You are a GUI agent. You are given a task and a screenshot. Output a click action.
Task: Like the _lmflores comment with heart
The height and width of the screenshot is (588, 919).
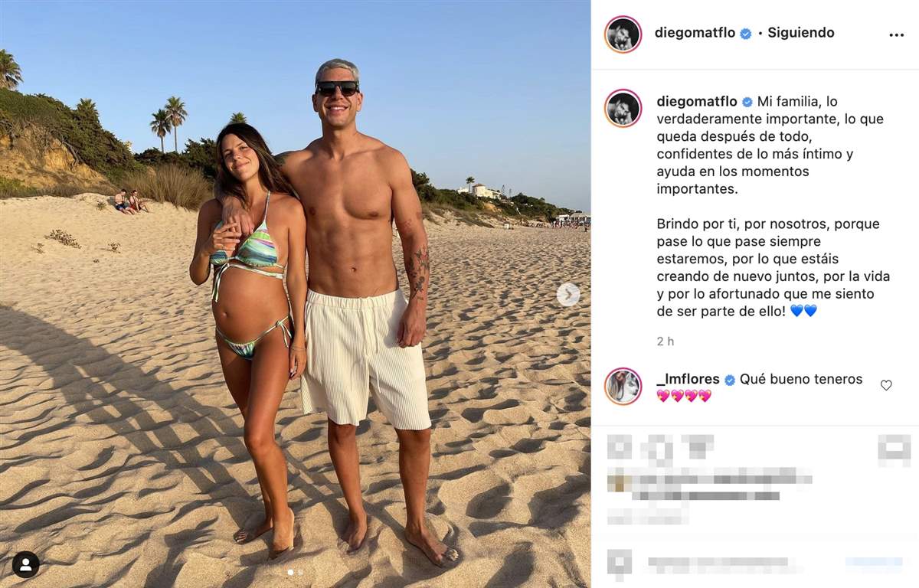886,385
